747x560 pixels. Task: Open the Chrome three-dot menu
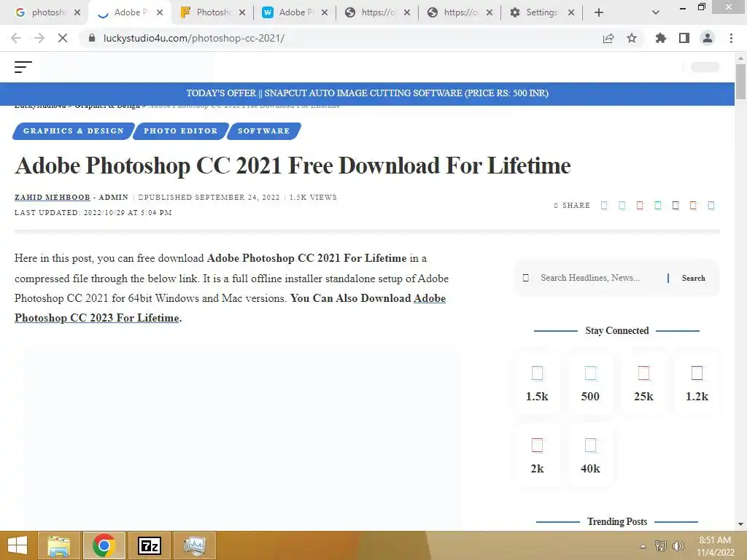pos(731,38)
